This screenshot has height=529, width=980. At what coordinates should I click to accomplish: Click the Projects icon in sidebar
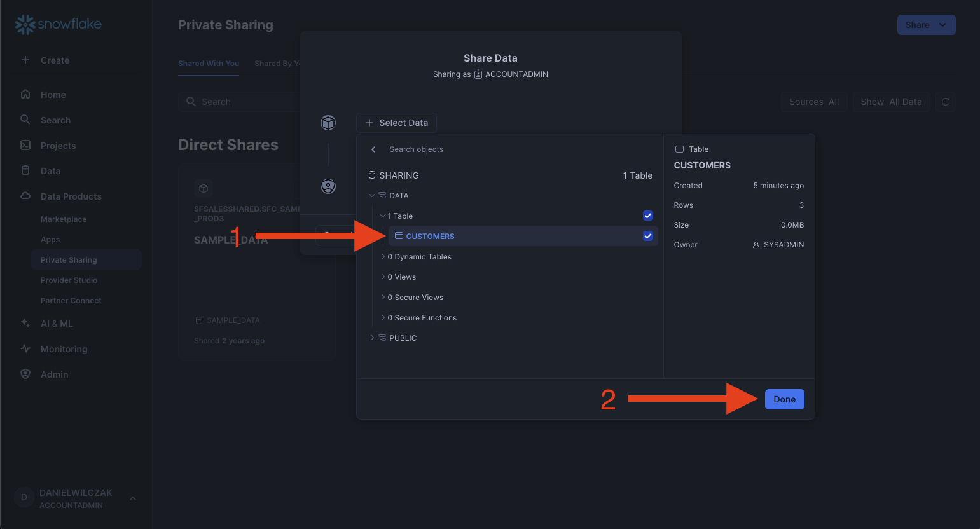[x=25, y=145]
